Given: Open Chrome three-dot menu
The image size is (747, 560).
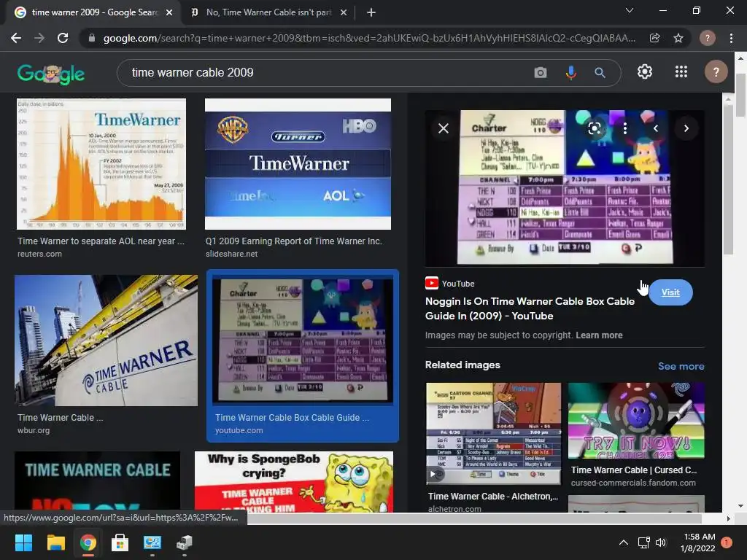Looking at the screenshot, I should (731, 38).
